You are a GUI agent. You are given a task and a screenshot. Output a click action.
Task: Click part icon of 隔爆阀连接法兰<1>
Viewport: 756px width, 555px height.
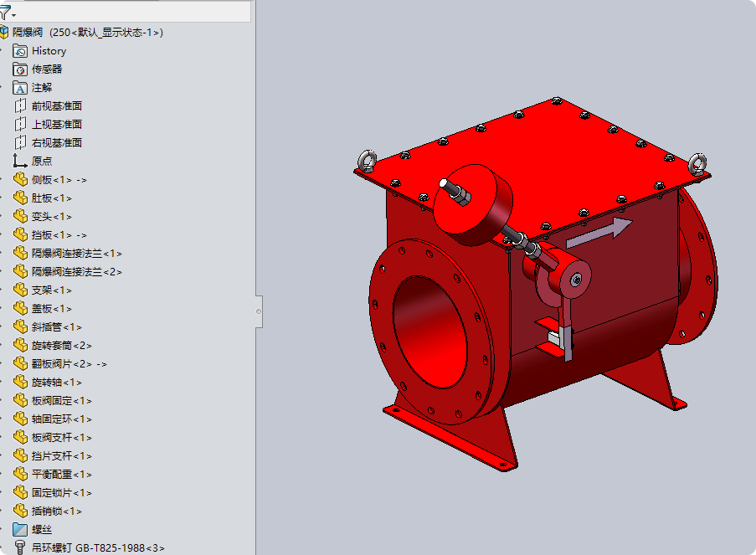point(20,253)
